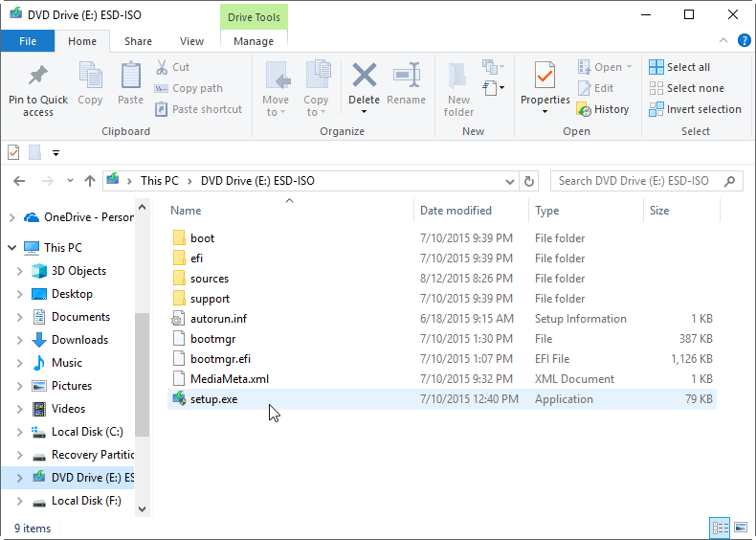Click the Properties icon in the ribbon

(x=545, y=77)
